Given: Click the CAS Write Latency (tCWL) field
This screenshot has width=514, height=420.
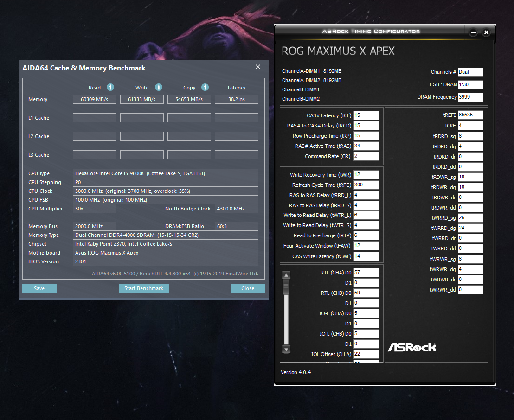Looking at the screenshot, I should coord(366,256).
